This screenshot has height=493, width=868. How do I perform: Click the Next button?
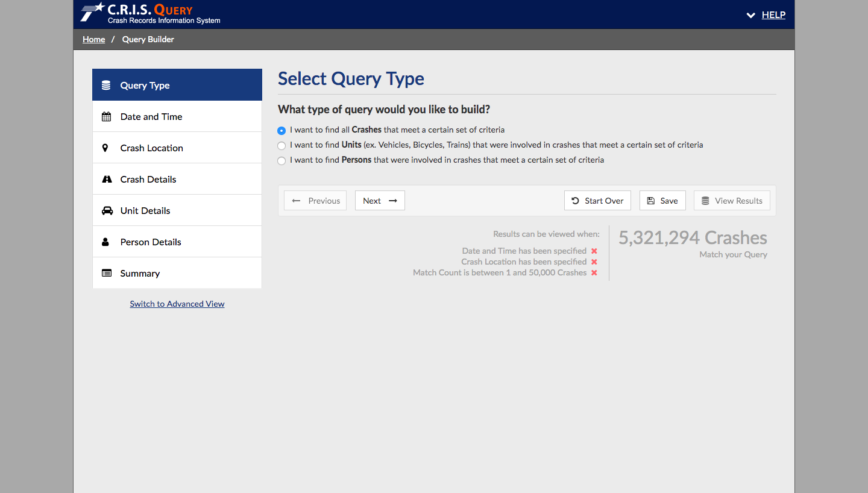pyautogui.click(x=380, y=200)
